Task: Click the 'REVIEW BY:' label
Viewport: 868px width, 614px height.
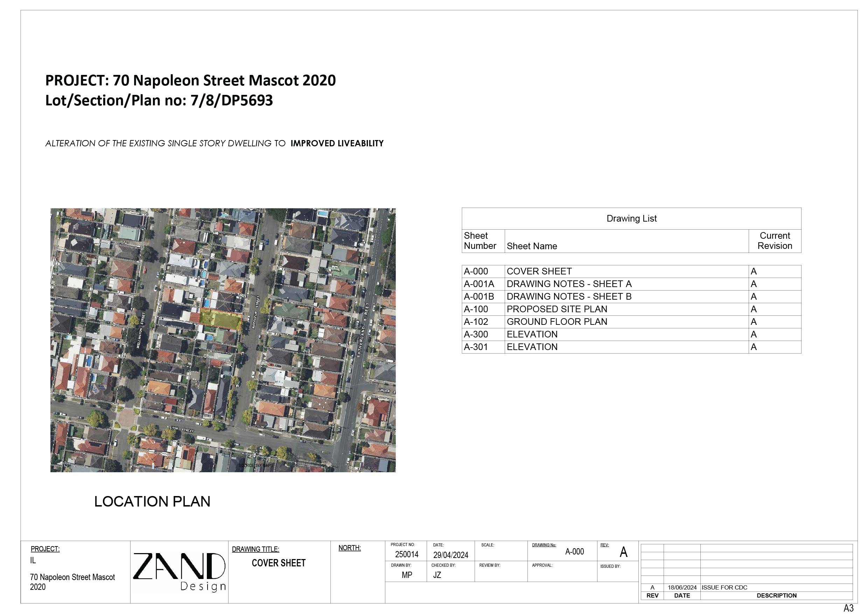Action: click(x=490, y=566)
